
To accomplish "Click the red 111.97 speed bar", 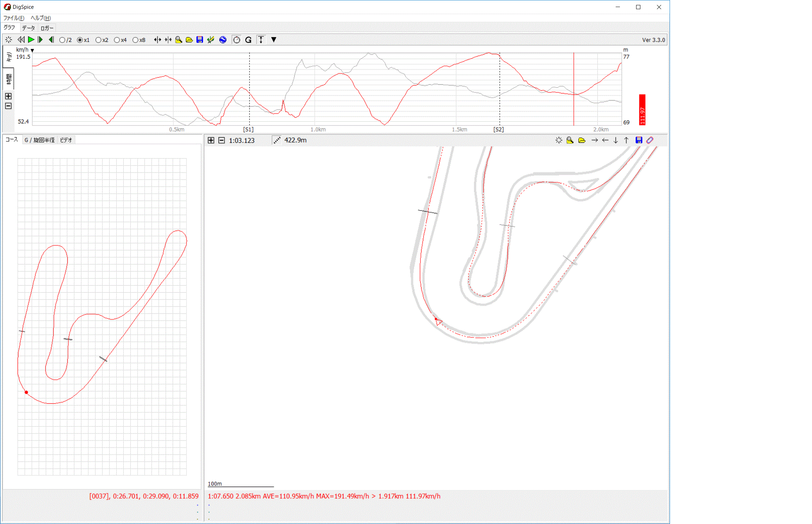I will coord(642,110).
